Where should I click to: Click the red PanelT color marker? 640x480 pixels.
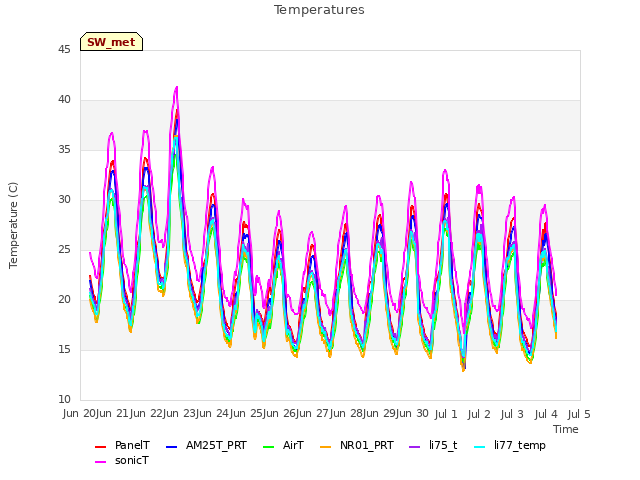[100, 447]
